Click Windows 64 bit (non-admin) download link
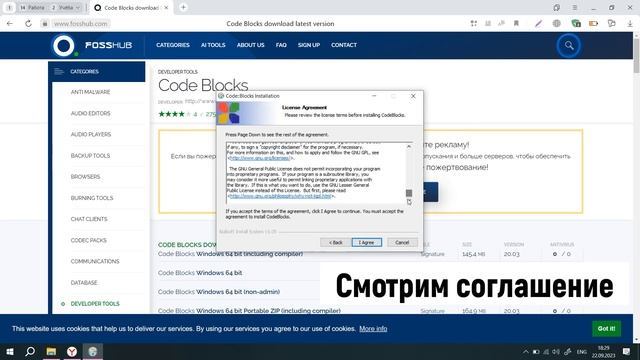 [219, 292]
